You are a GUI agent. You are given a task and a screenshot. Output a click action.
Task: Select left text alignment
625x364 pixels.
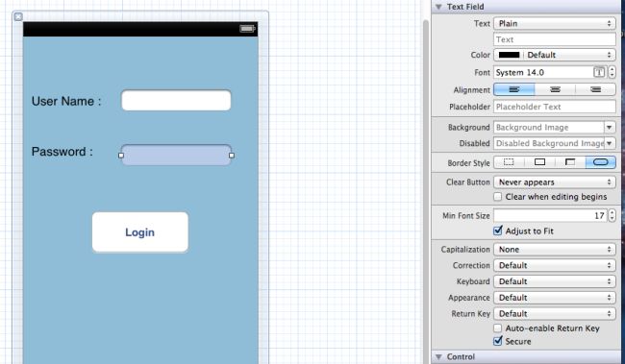pos(514,89)
